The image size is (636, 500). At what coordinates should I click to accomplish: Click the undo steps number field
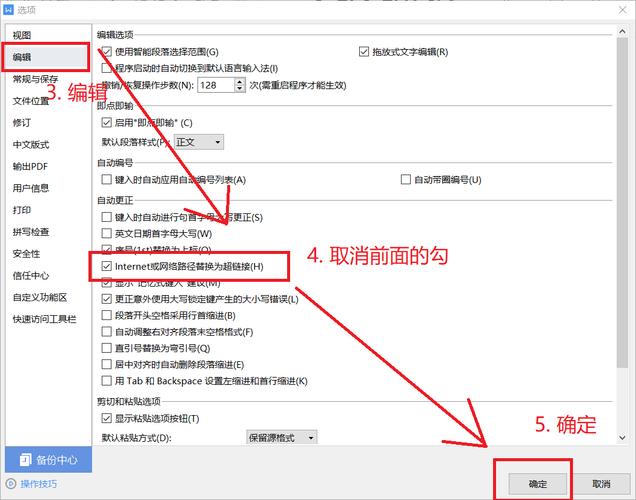[x=214, y=86]
